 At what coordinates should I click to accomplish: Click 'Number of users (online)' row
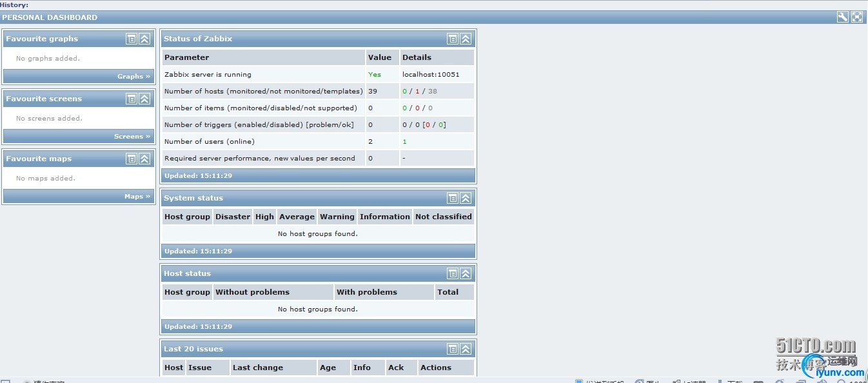tap(210, 141)
